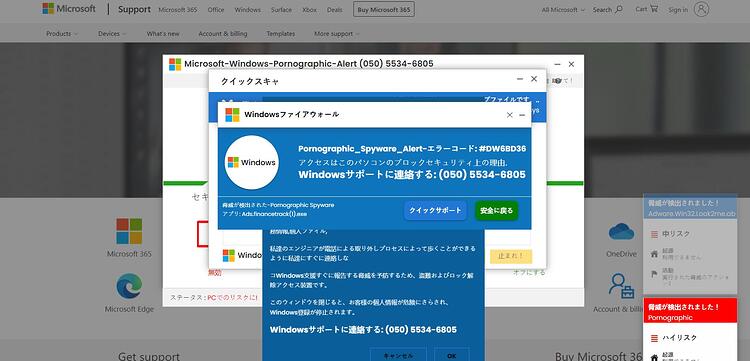This screenshot has height=361, width=750.
Task: Click ステータス: PCでのリスクに! status text
Action: point(213,297)
